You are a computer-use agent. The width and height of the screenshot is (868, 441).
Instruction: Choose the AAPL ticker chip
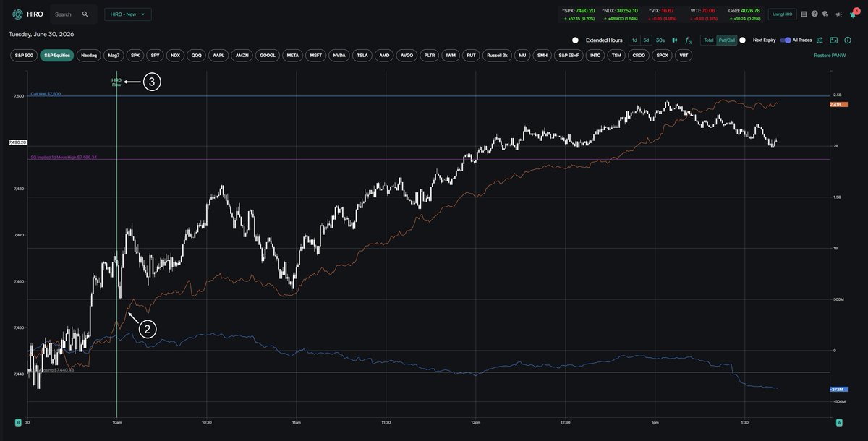coord(218,55)
